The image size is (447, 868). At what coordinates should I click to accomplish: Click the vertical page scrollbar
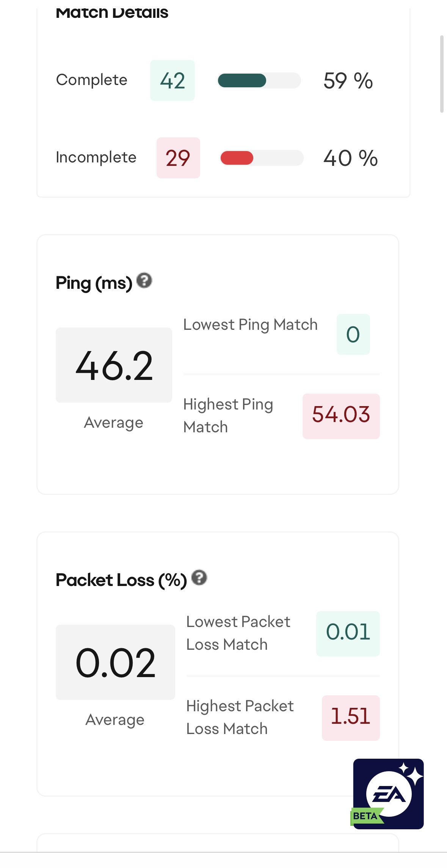[x=441, y=74]
